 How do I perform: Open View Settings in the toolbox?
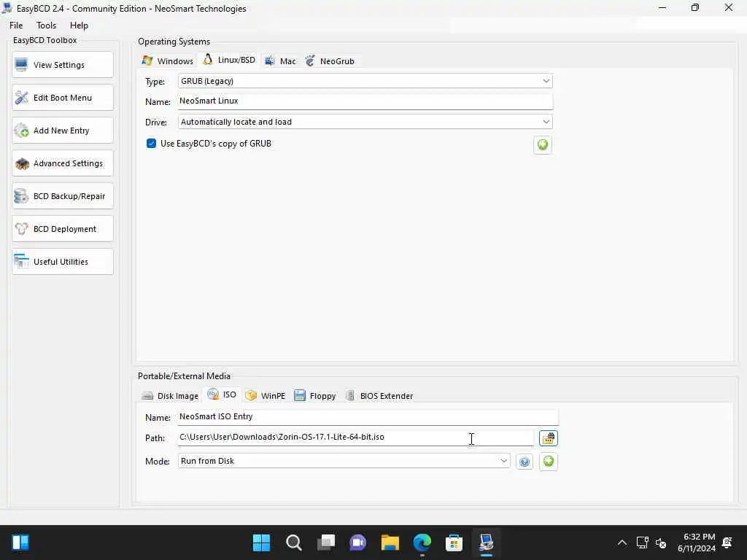click(63, 65)
